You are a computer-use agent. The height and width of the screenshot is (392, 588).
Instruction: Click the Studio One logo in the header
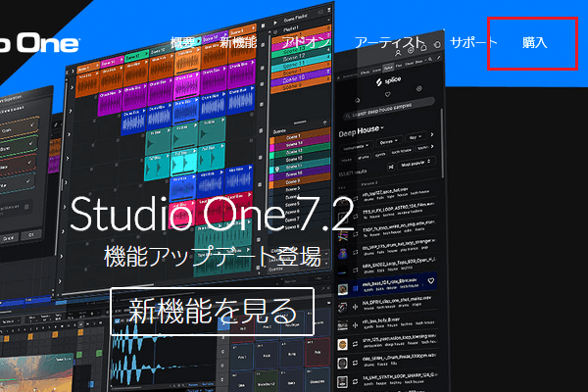point(39,43)
